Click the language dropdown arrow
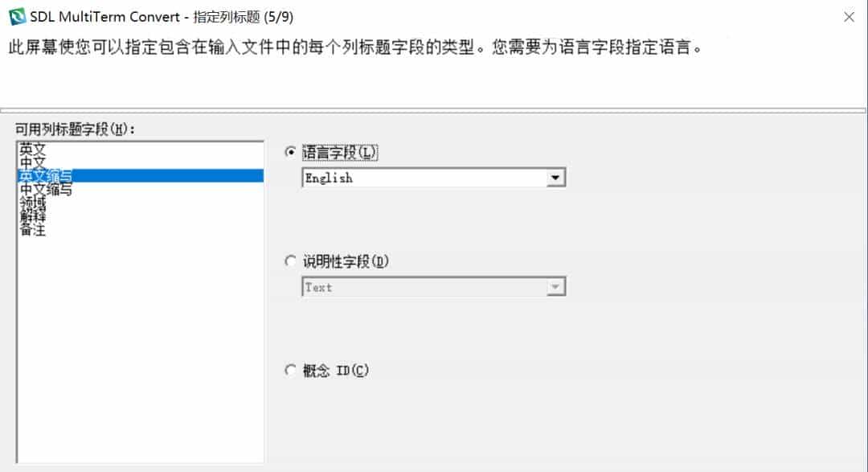This screenshot has width=868, height=472. [x=557, y=177]
